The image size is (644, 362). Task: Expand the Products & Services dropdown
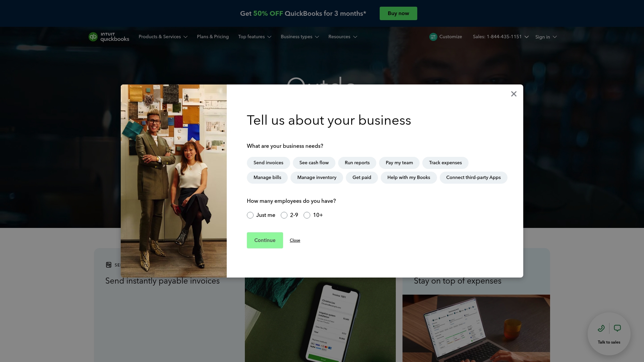[x=163, y=37]
